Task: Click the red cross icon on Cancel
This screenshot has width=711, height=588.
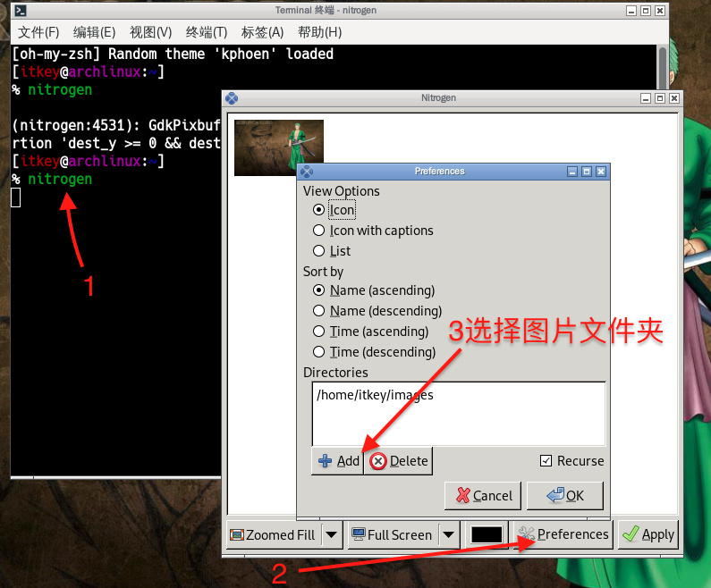Action: click(463, 495)
